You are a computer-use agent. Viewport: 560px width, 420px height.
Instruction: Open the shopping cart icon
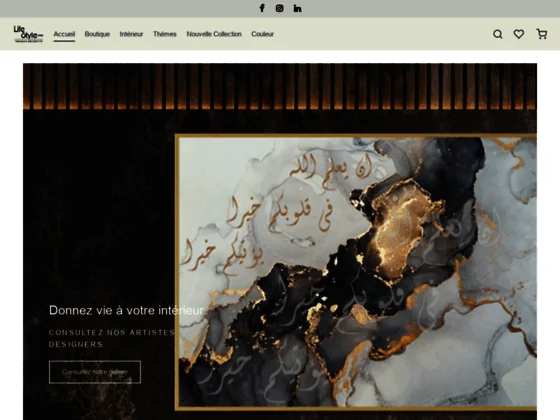pos(541,34)
